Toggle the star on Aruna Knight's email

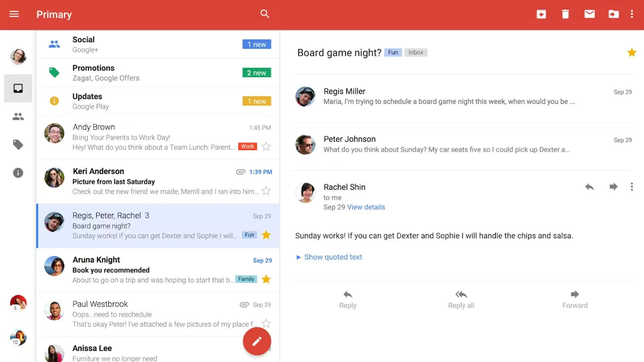266,279
